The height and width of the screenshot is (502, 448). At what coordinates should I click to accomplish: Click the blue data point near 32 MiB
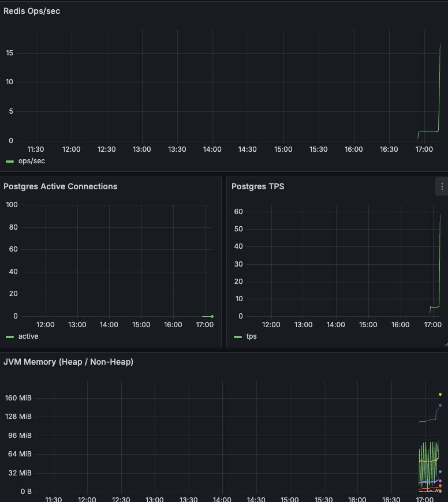click(x=440, y=471)
